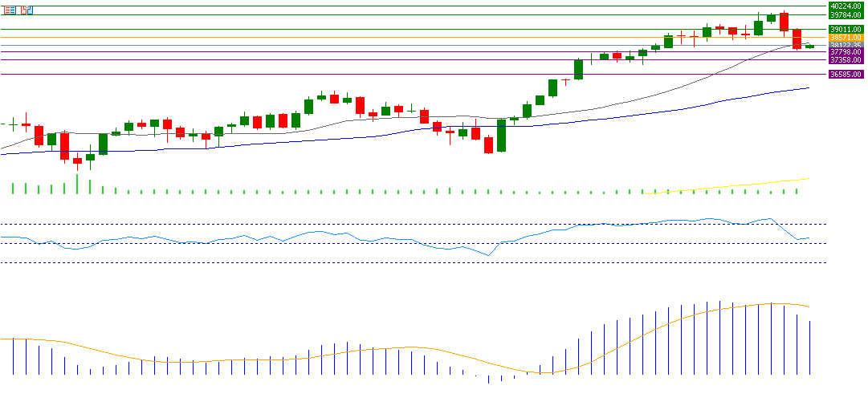Select the 36585.00 purple price label

pos(846,74)
